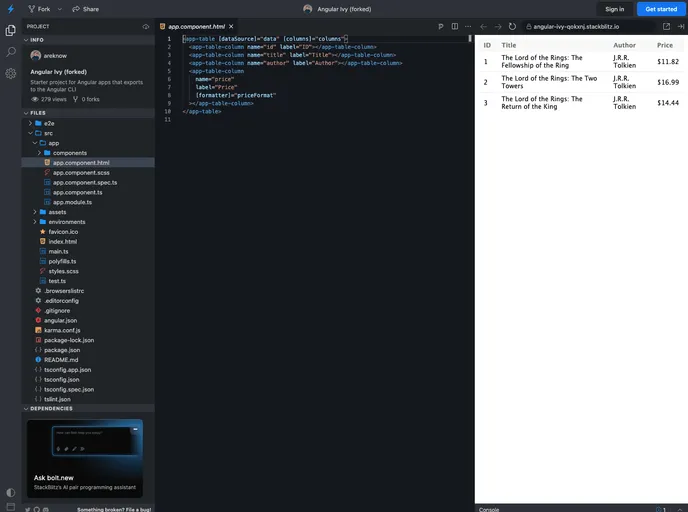Open the Fork dropdown arrow

pos(60,9)
